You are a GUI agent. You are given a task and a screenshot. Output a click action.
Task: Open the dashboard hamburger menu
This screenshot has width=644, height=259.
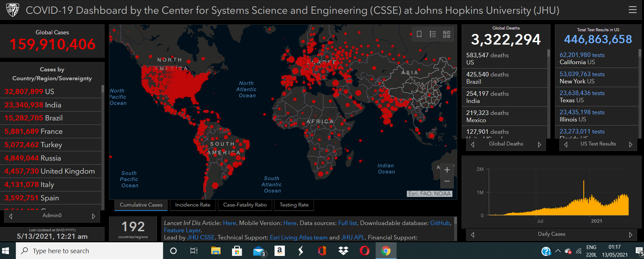(632, 10)
